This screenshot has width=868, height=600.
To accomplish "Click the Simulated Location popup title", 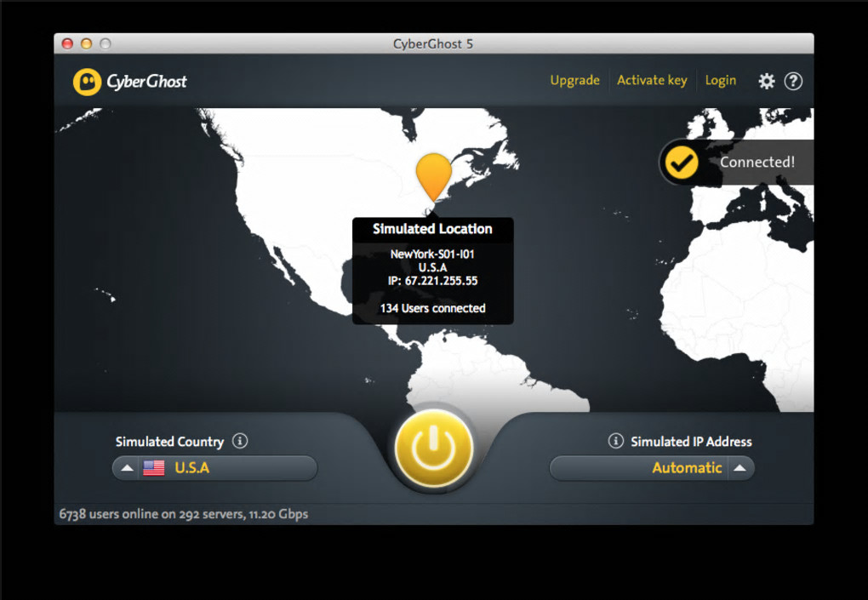I will point(432,229).
